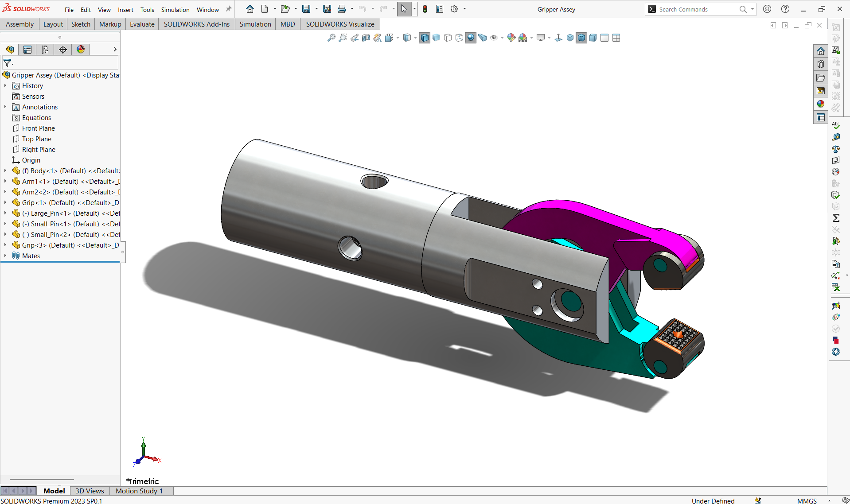Click the Edit Appearance icon
Image resolution: width=850 pixels, height=504 pixels.
[511, 38]
